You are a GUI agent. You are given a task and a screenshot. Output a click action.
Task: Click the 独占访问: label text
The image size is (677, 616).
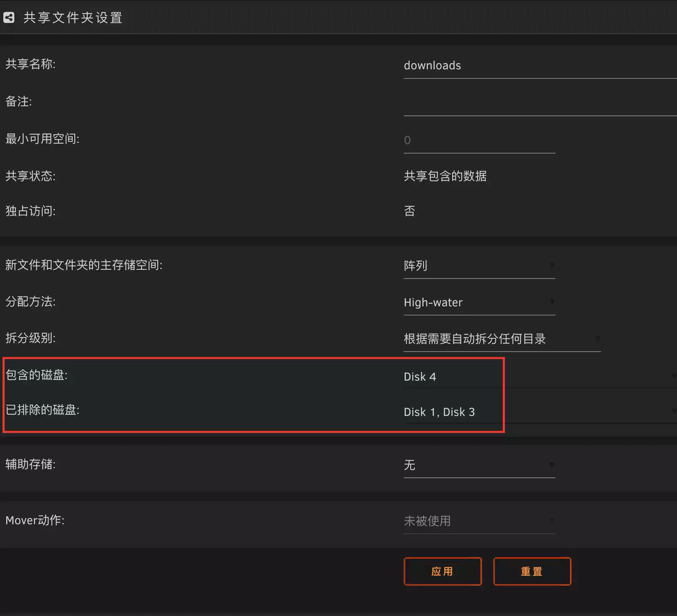tap(30, 211)
